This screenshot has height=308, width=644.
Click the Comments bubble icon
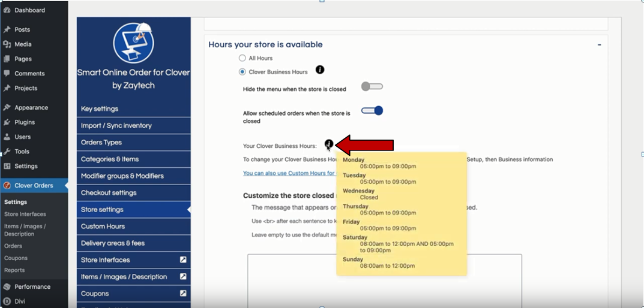click(7, 74)
